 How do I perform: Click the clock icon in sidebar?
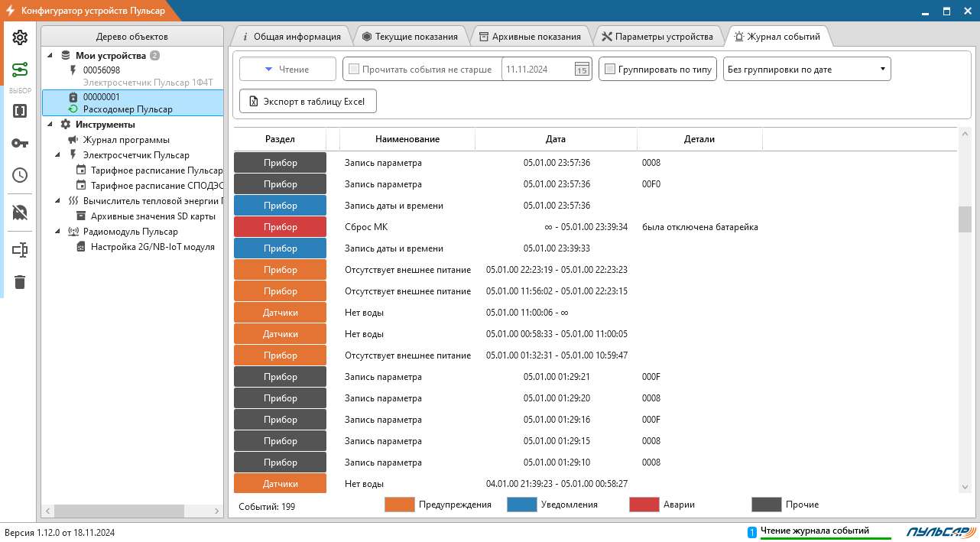click(20, 175)
